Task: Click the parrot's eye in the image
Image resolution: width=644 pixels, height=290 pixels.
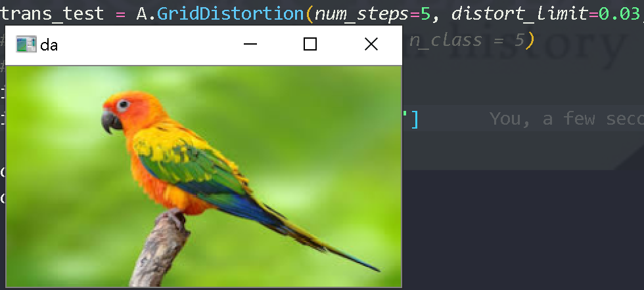Action: (x=123, y=105)
